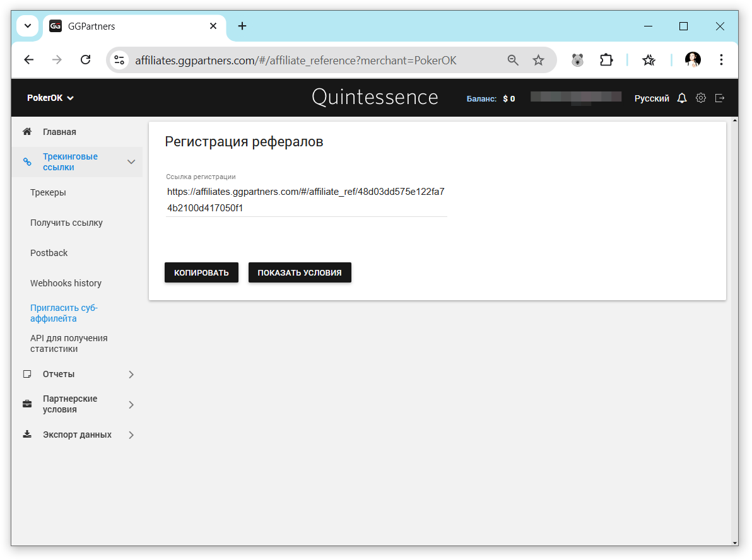This screenshot has width=752, height=560.
Task: Open the notifications bell
Action: pyautogui.click(x=681, y=98)
